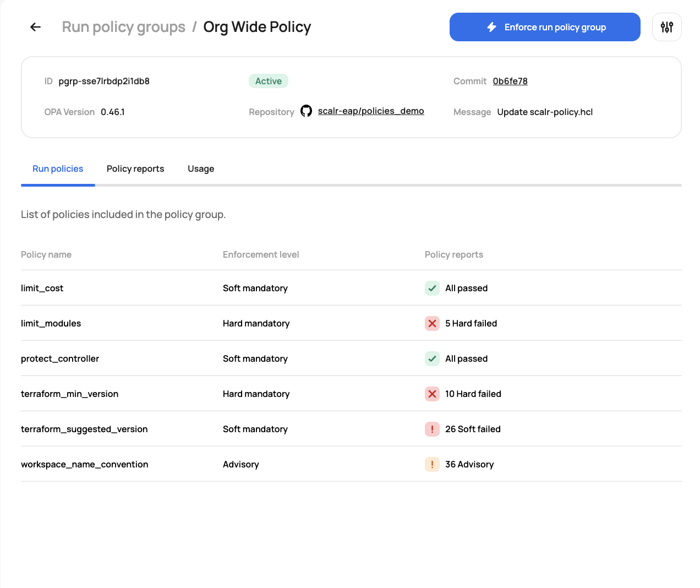Click the green check icon for protect_controller
Viewport: 700px width, 588px height.
(x=432, y=358)
